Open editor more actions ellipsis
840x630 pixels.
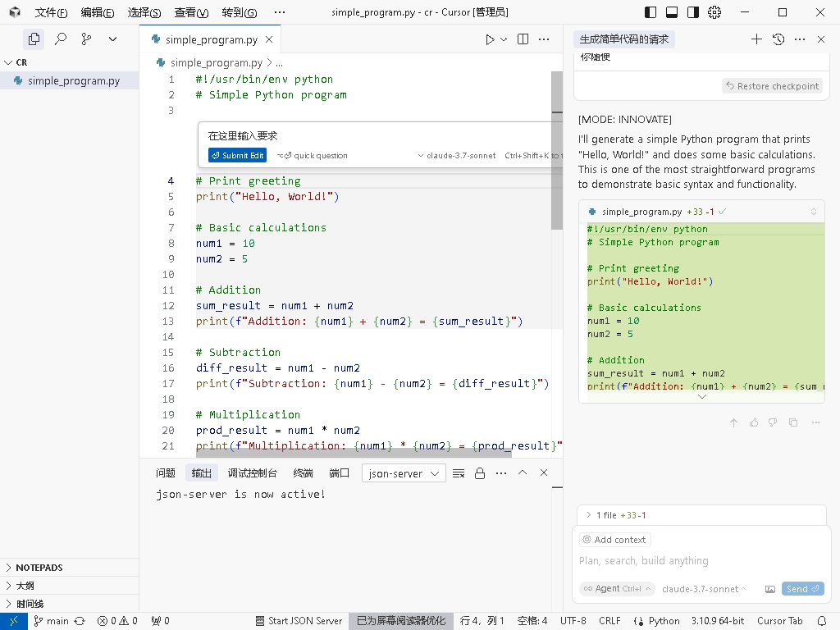(544, 39)
